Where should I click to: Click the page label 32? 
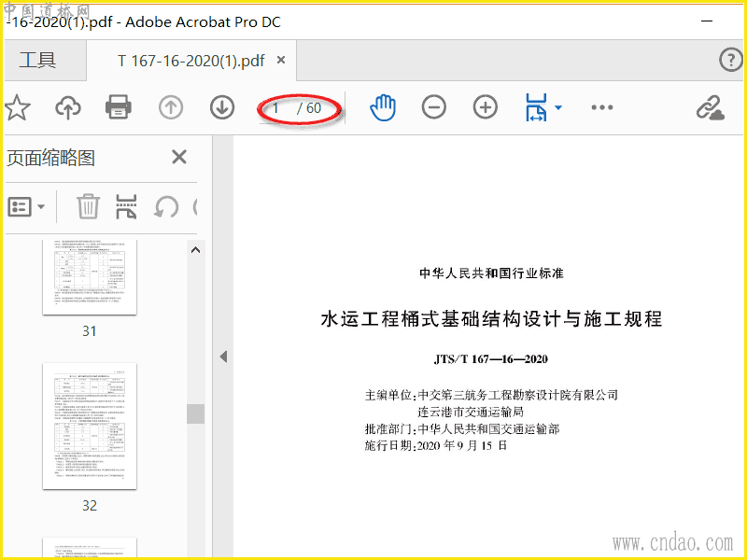click(90, 505)
